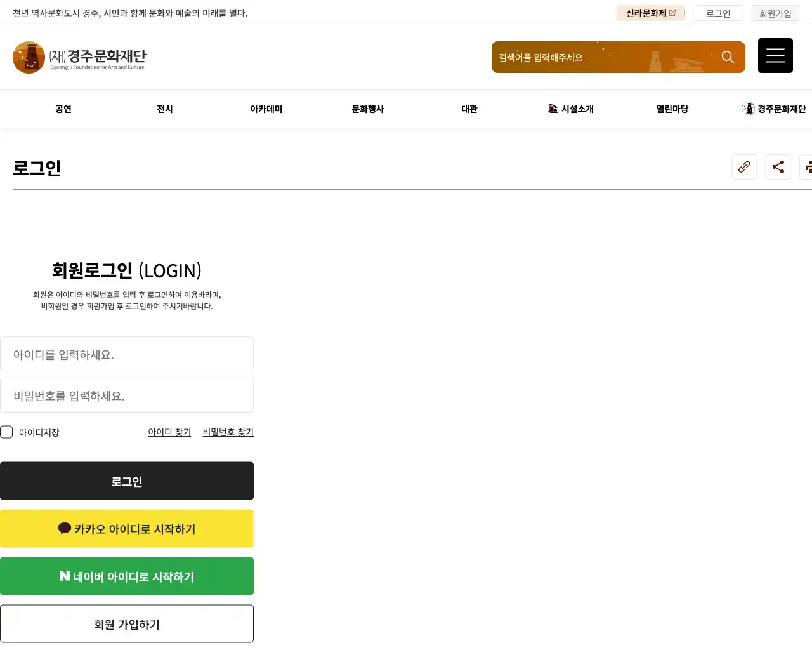
Task: Focus the 비밀번호 input field
Action: (x=127, y=395)
